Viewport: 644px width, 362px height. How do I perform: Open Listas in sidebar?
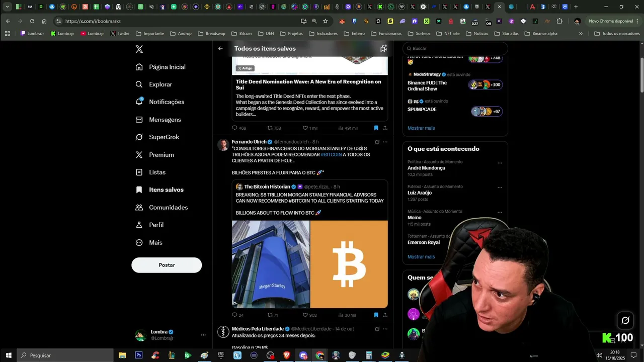[x=151, y=172]
